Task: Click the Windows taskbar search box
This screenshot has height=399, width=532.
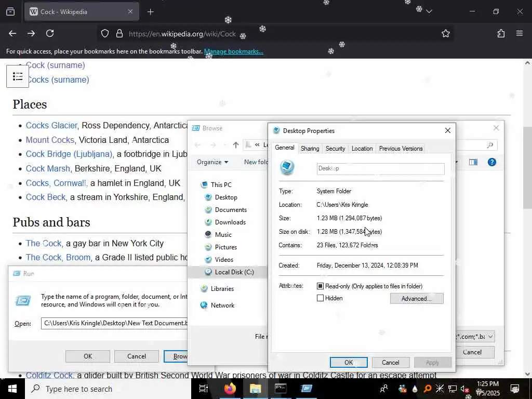Action: tap(108, 389)
